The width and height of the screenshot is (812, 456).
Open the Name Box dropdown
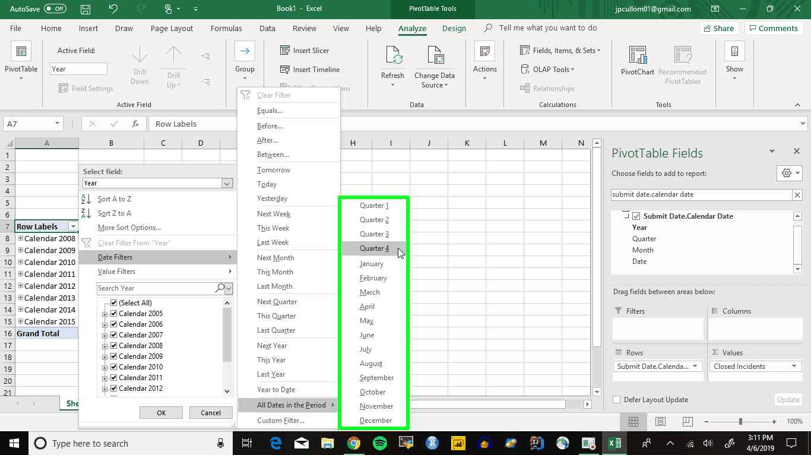pyautogui.click(x=57, y=124)
